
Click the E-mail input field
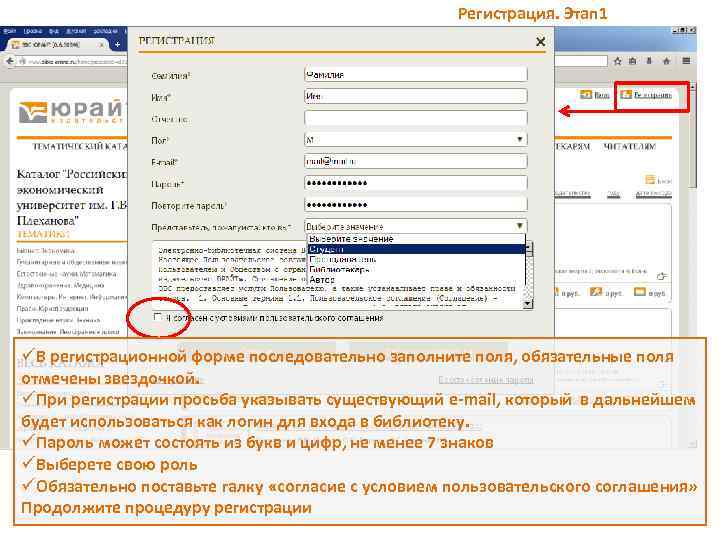point(416,161)
